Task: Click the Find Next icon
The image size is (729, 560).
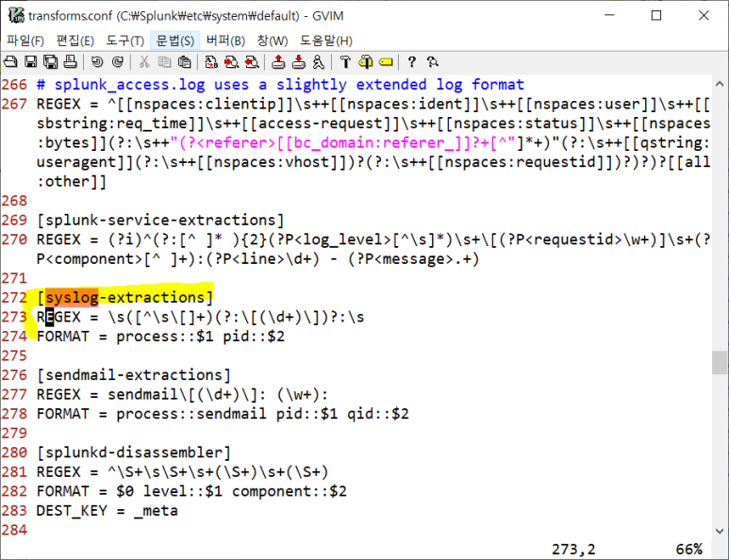Action: pos(232,62)
